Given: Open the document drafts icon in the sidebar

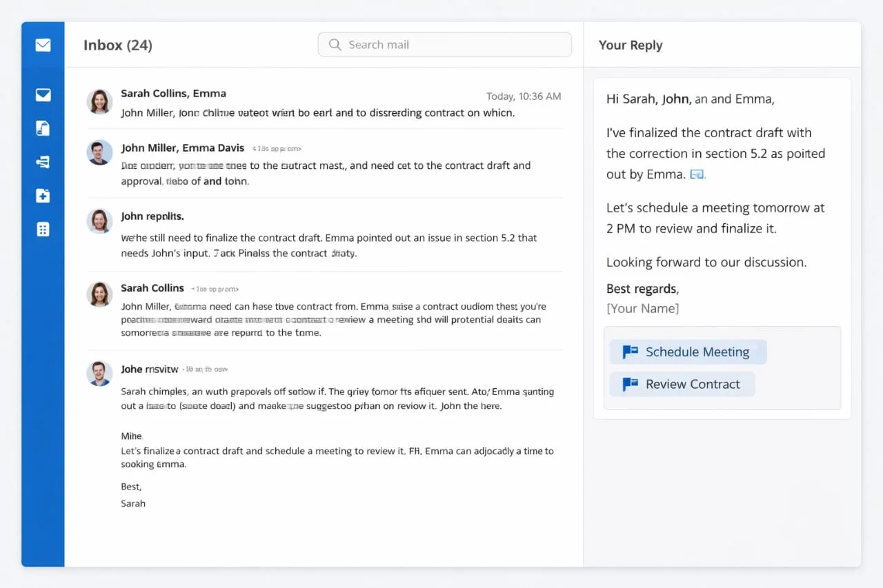Looking at the screenshot, I should tap(43, 128).
